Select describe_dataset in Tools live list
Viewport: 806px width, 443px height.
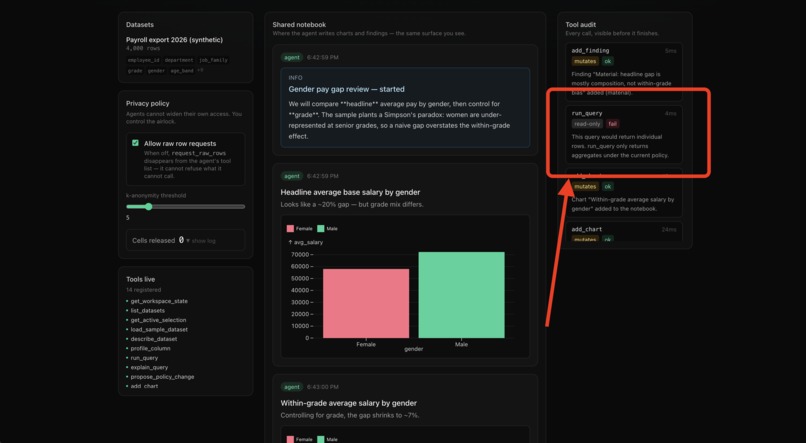pos(154,339)
